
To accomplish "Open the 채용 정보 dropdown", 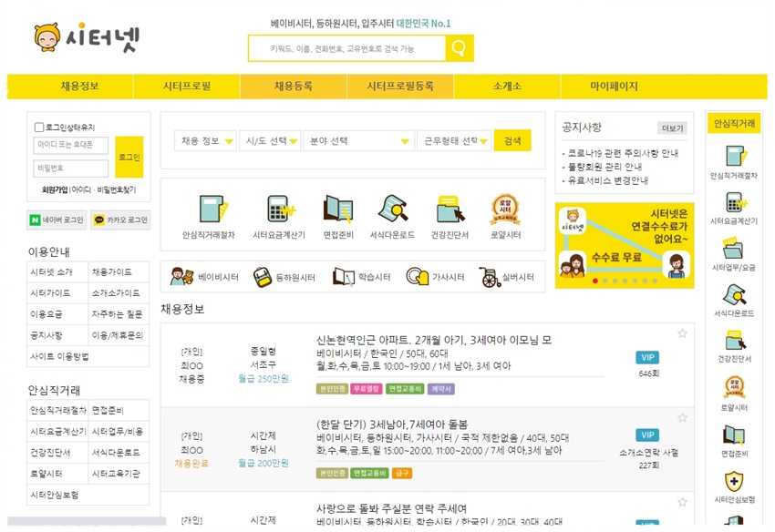I will point(205,141).
